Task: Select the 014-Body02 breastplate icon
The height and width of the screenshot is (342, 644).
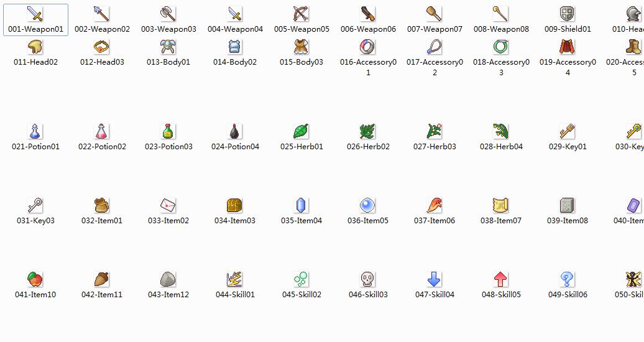Action: tap(235, 47)
